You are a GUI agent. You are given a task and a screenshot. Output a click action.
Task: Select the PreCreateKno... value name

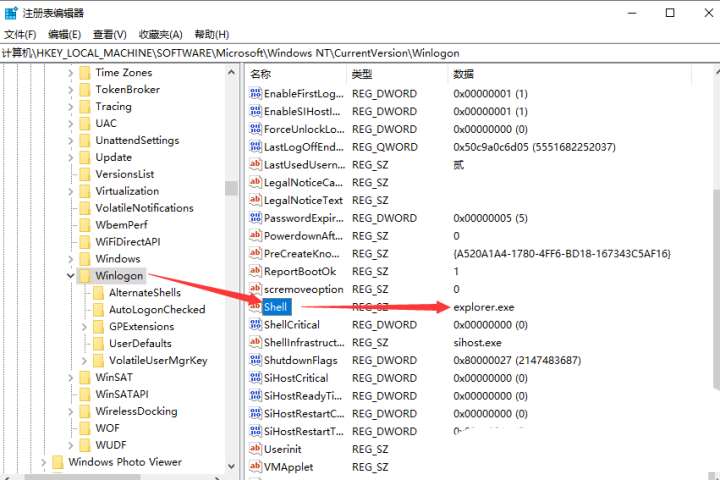(302, 254)
